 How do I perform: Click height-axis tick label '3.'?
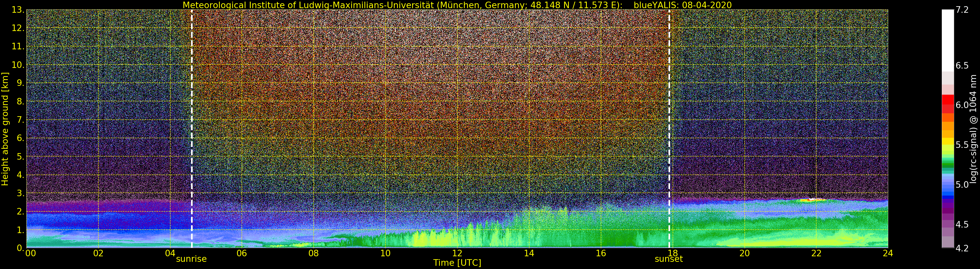coord(21,193)
